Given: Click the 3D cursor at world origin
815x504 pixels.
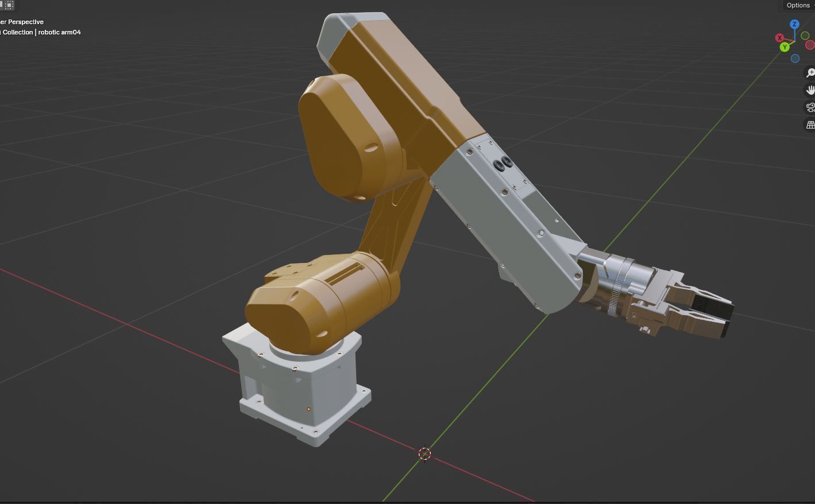Looking at the screenshot, I should coord(424,454).
